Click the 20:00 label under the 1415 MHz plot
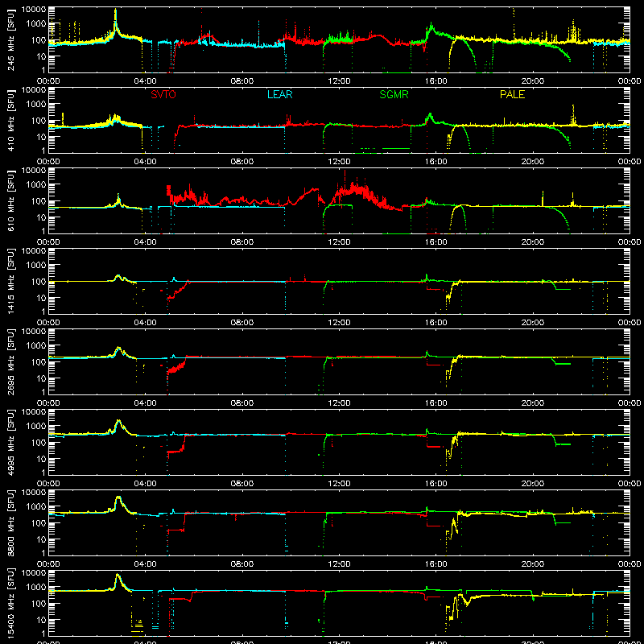The width and height of the screenshot is (644, 644). [x=533, y=323]
